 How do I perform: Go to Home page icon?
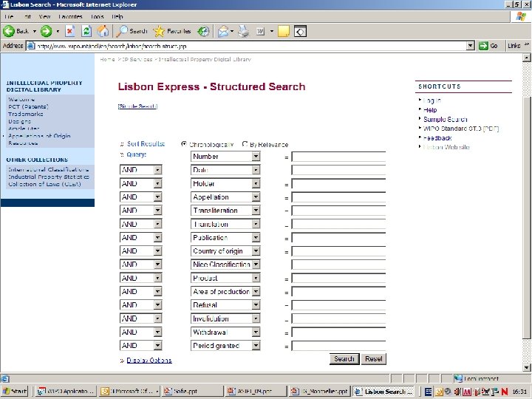[103, 31]
